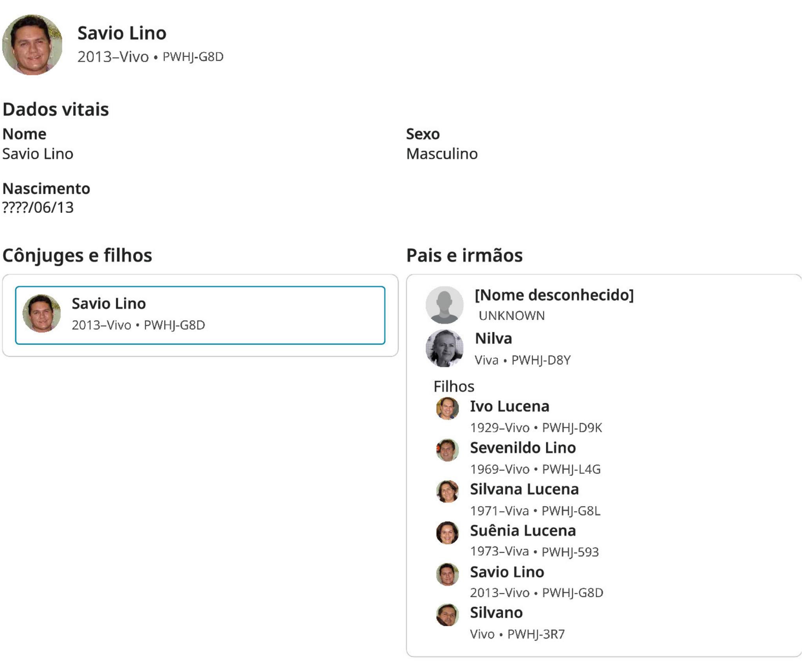Click Savio Lino's avatar in the spouse card
The width and height of the screenshot is (802, 672).
coord(42,313)
